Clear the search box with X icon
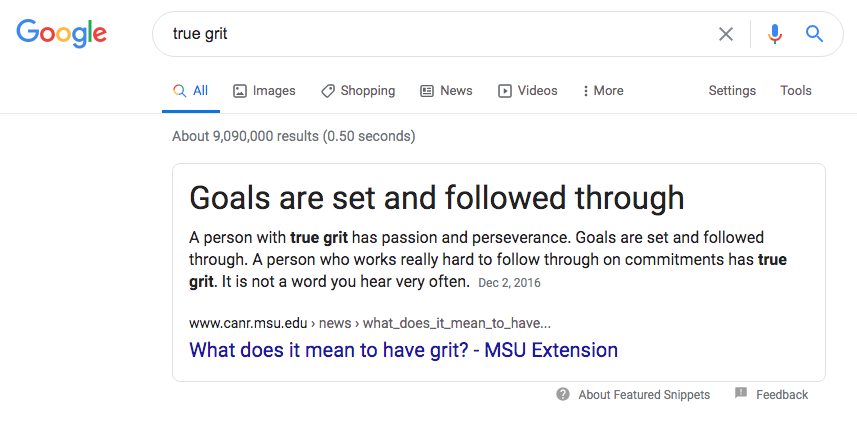 tap(726, 34)
